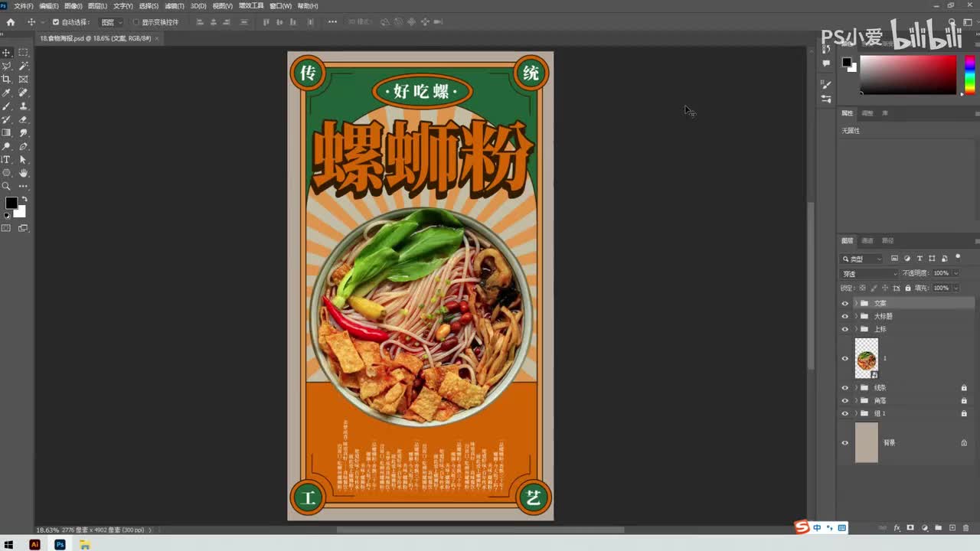
Task: Select the Horizontal Type tool
Action: tap(6, 159)
